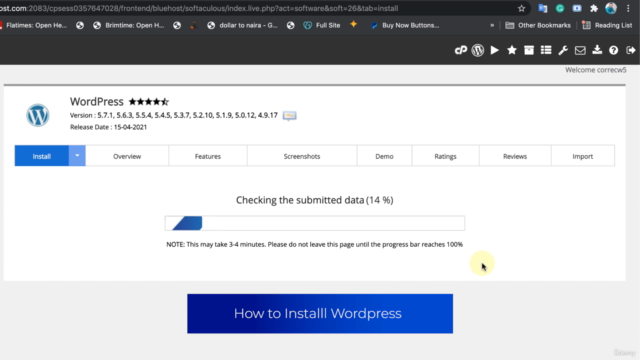640x360 pixels.
Task: Switch to the Overview tab
Action: pyautogui.click(x=127, y=156)
